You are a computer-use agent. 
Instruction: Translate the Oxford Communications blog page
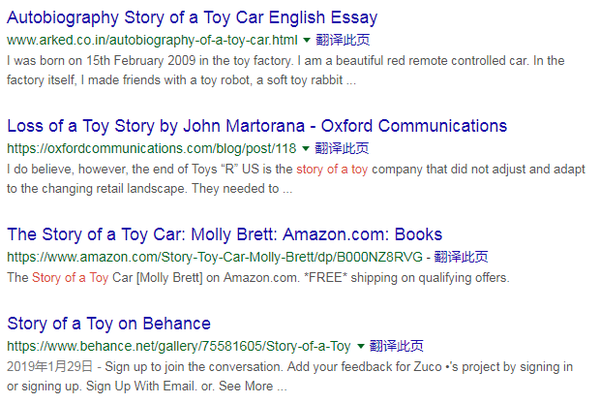342,148
